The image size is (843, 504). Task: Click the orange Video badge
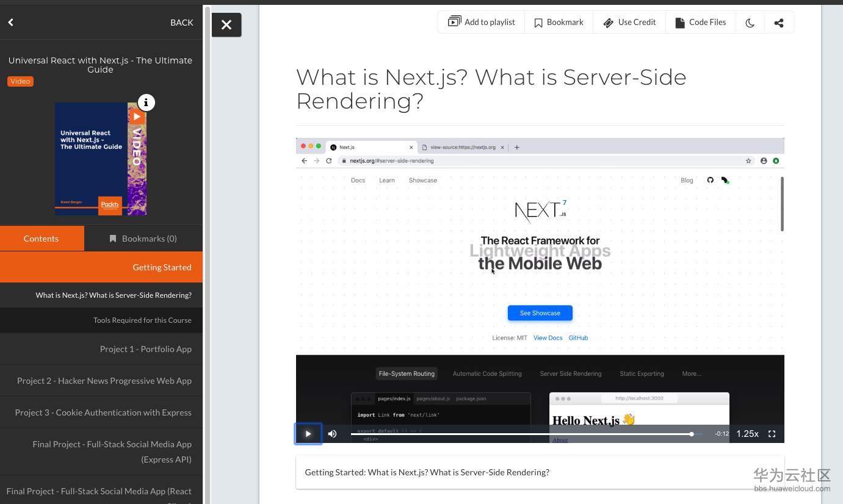coord(20,81)
